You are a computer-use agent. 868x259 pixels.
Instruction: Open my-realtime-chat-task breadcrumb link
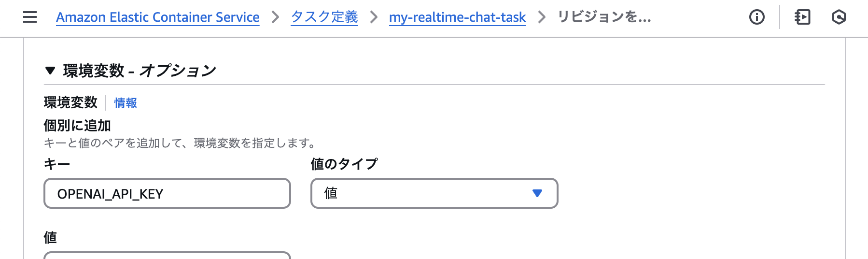point(457,17)
